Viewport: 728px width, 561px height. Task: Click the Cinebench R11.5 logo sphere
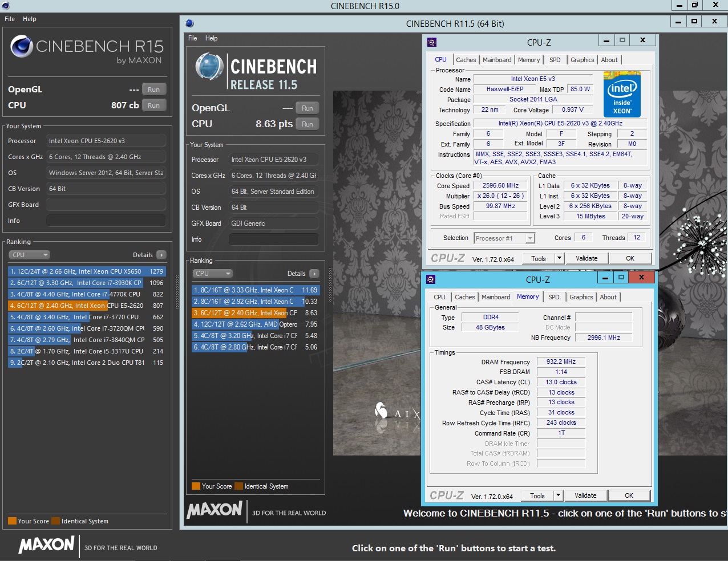tap(209, 67)
